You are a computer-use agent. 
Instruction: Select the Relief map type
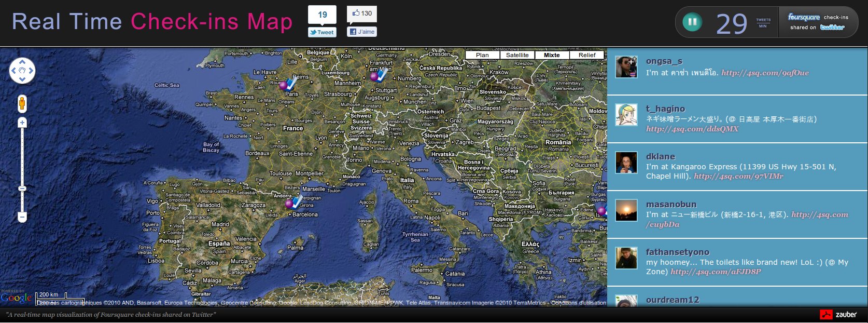click(587, 55)
